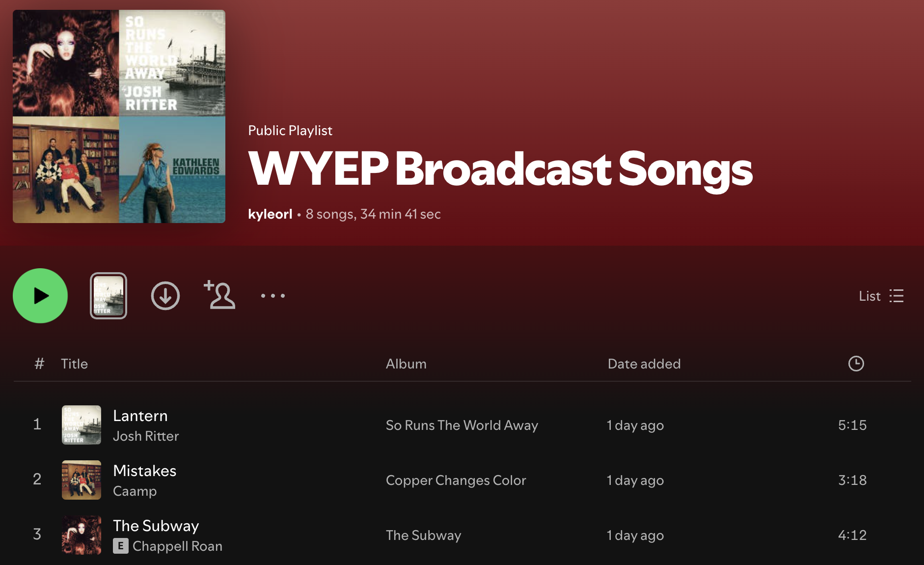Click the Mistakes track album thumbnail
This screenshot has height=565, width=924.
click(82, 480)
